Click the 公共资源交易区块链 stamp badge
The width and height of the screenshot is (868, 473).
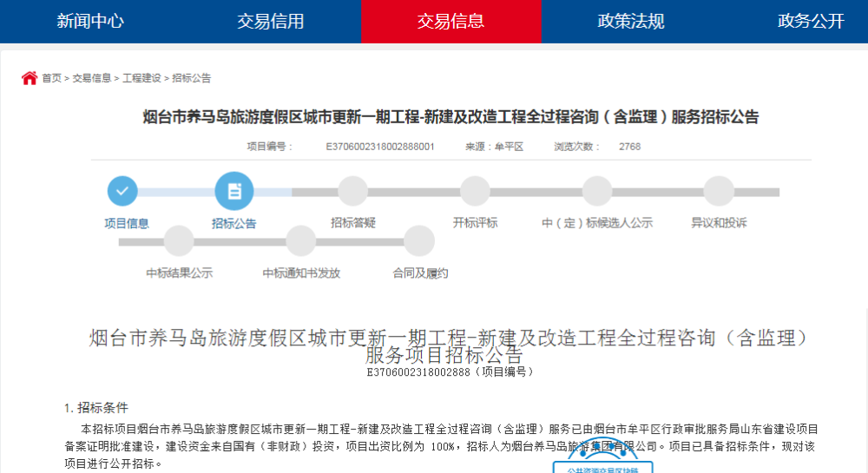click(603, 457)
